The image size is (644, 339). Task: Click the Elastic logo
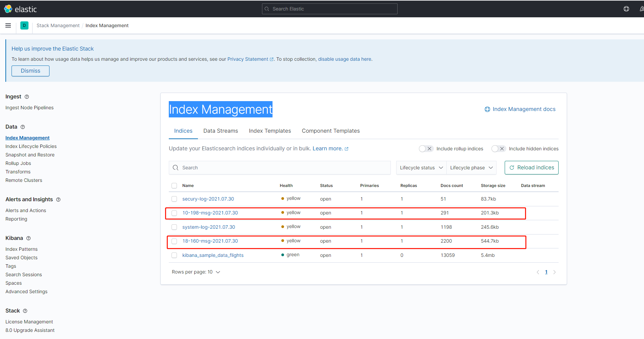[x=20, y=9]
